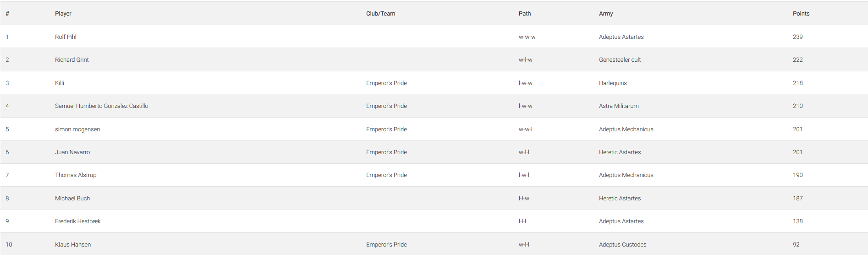Click the Club/Team column header
This screenshot has width=868, height=258.
pyautogui.click(x=381, y=14)
